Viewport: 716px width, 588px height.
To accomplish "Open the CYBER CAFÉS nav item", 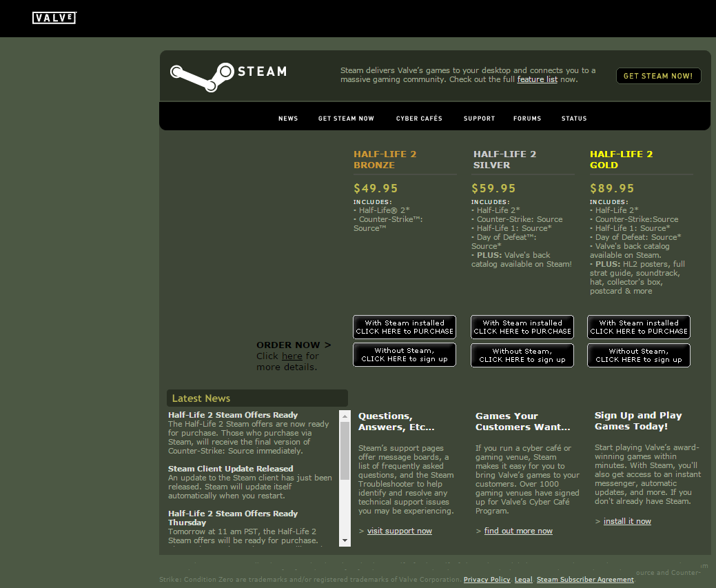I will coord(419,119).
